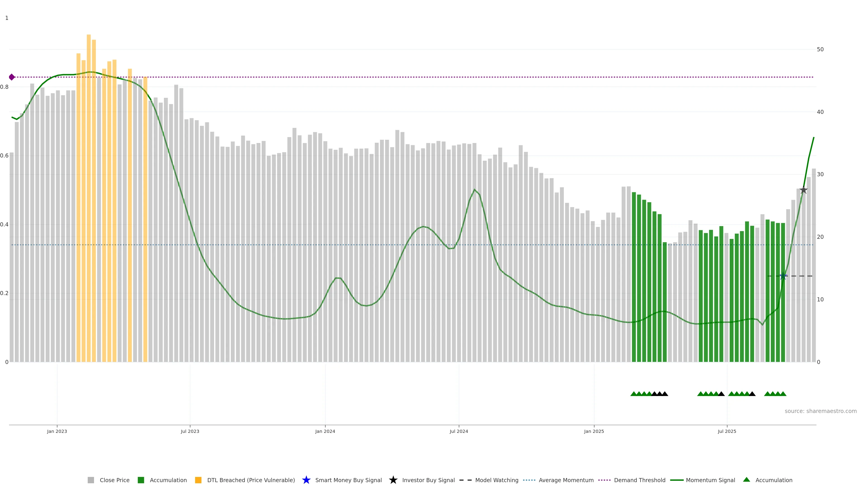Viewport: 868px width, 488px height.
Task: Click the Jan 2024 x-axis label
Action: tap(325, 432)
